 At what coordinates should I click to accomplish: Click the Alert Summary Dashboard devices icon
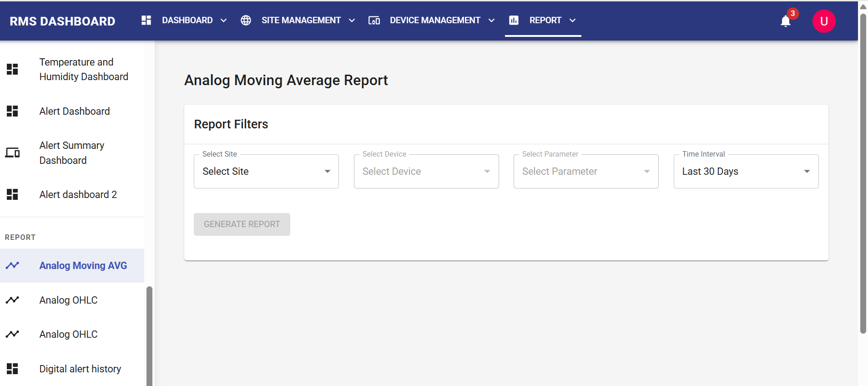click(12, 153)
